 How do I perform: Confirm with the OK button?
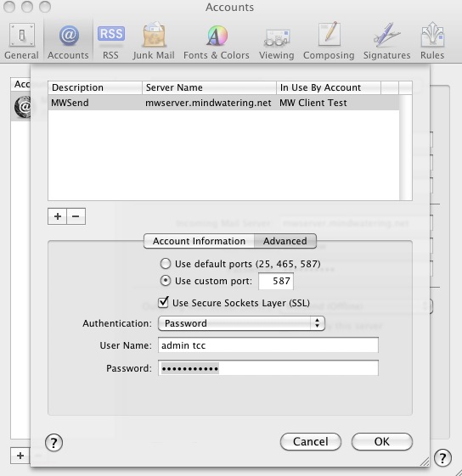382,441
